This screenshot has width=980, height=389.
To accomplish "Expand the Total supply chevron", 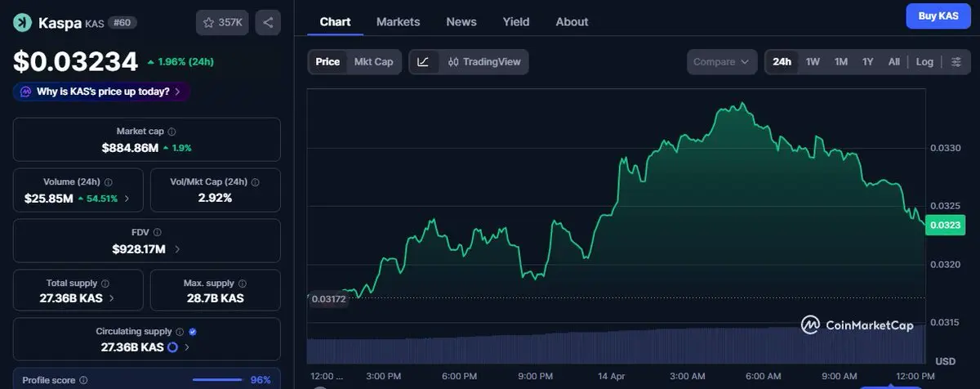I will (x=111, y=298).
